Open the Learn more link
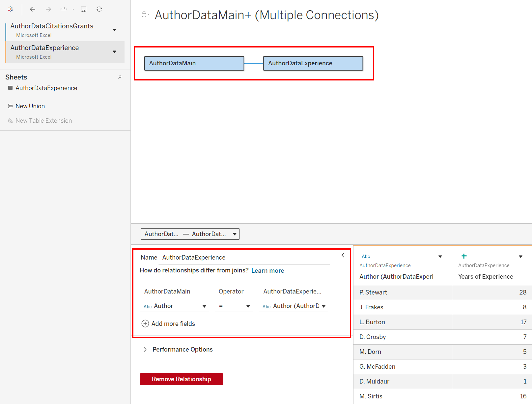 267,271
